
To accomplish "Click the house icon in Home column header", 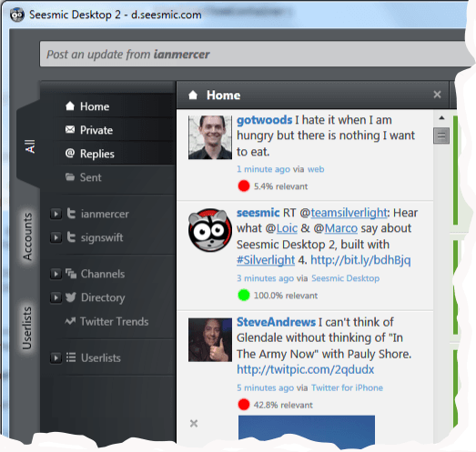I will click(193, 95).
